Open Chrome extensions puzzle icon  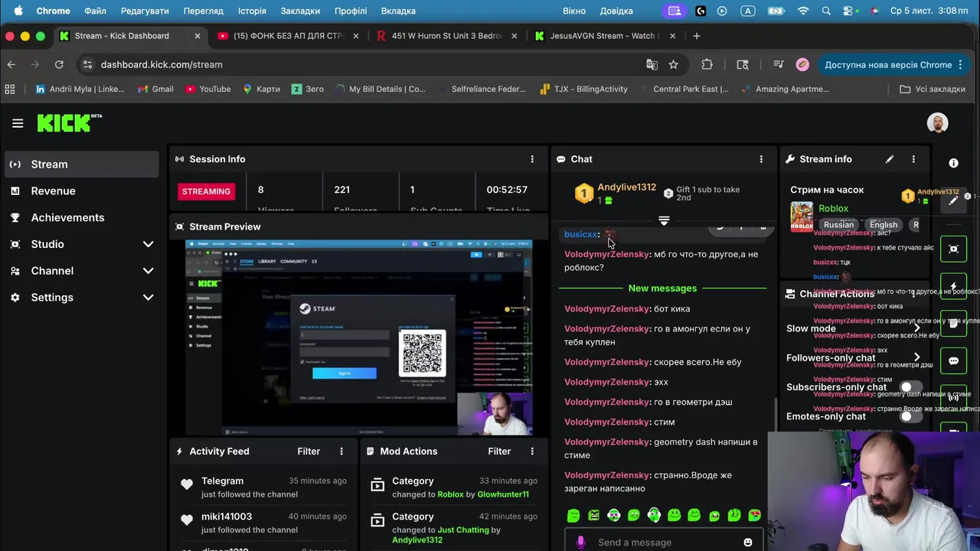[707, 65]
